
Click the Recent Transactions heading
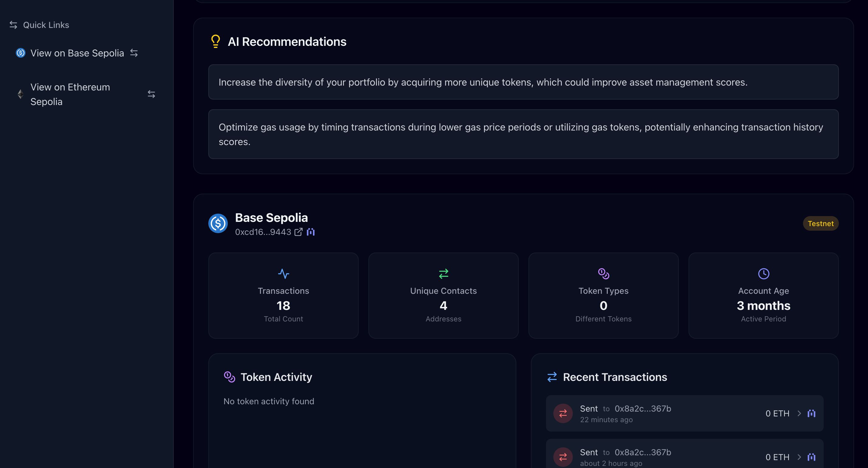pos(615,377)
